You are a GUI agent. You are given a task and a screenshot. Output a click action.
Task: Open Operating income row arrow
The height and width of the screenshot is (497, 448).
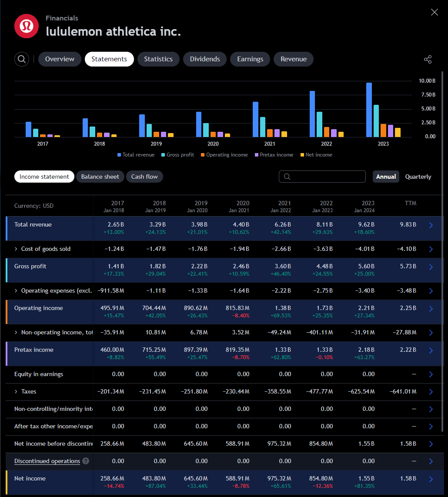tap(431, 308)
